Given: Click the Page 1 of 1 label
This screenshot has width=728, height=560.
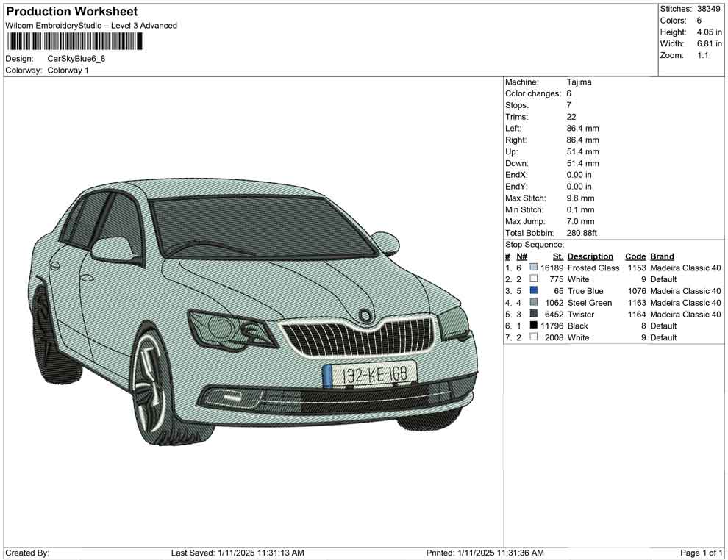Looking at the screenshot, I should (x=702, y=553).
